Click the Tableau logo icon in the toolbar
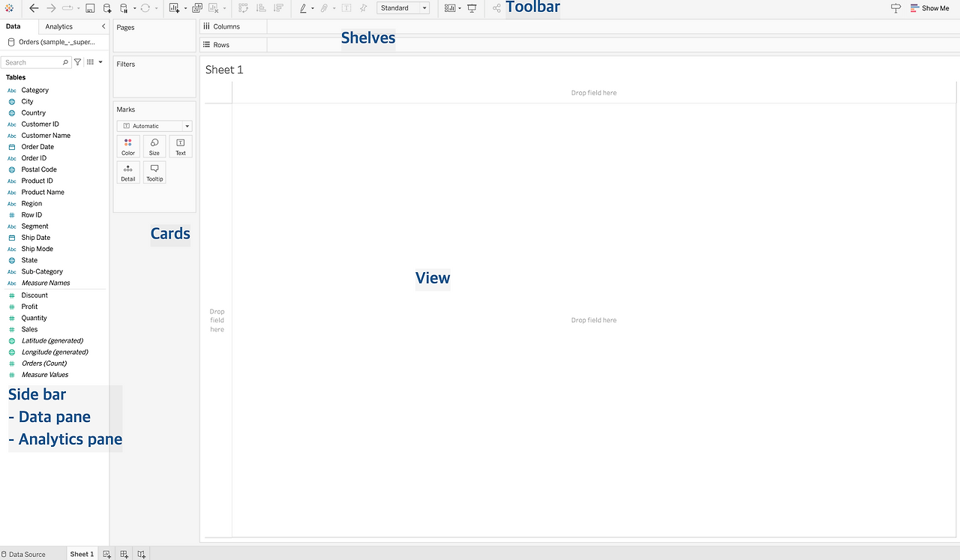This screenshot has width=960, height=560. (10, 8)
